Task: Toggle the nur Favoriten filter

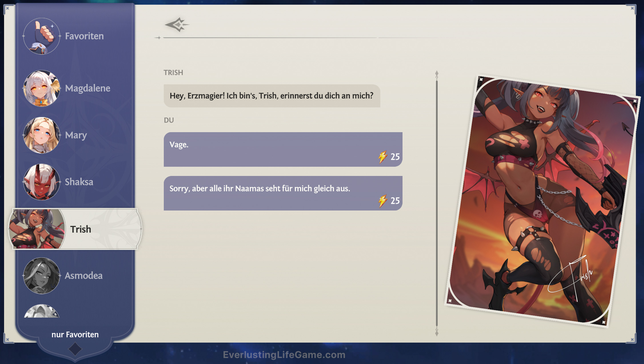Action: point(75,334)
